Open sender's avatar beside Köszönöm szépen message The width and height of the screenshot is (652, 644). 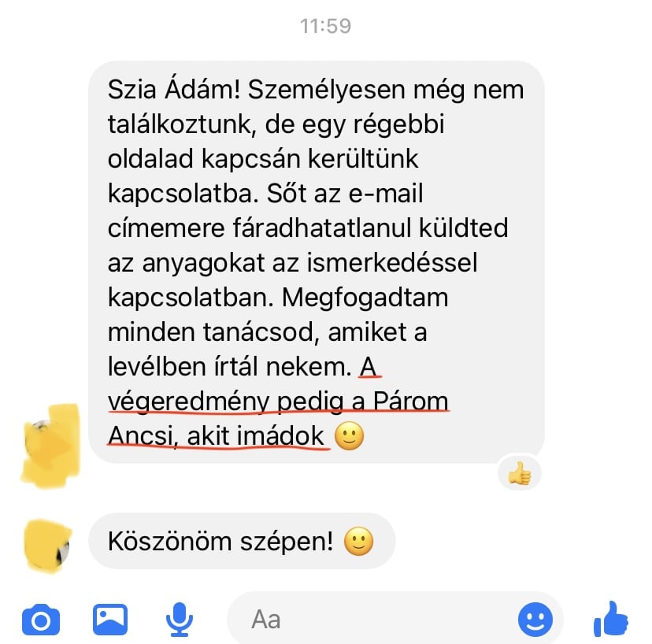(x=48, y=546)
